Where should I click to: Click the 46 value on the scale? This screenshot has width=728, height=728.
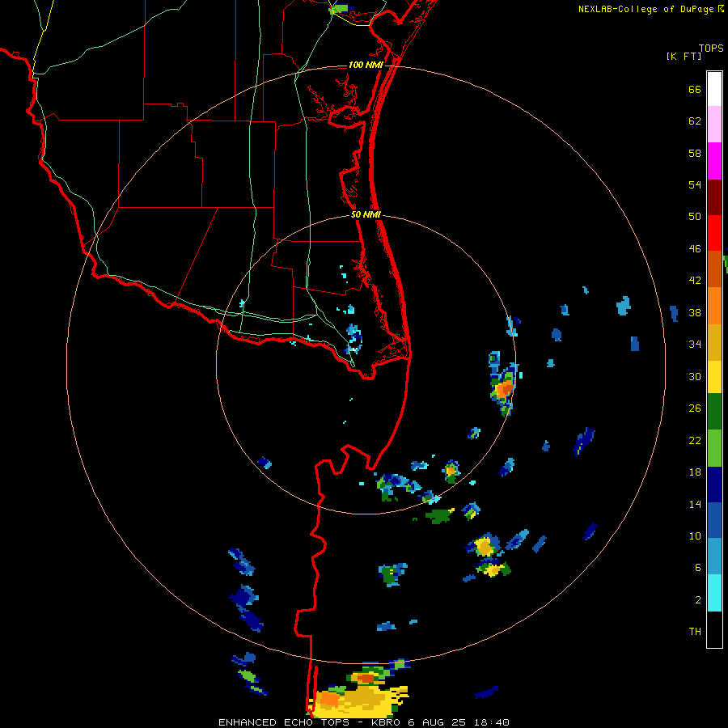point(695,249)
